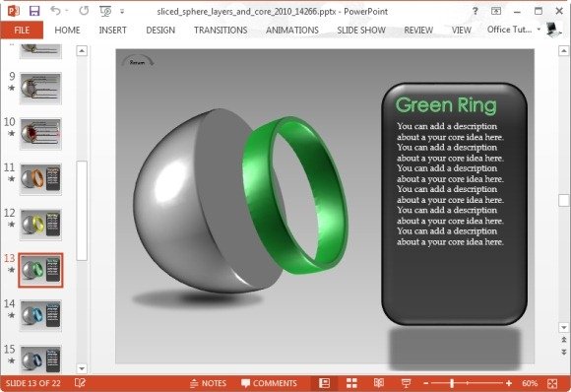Fit slide to current window icon

552,383
